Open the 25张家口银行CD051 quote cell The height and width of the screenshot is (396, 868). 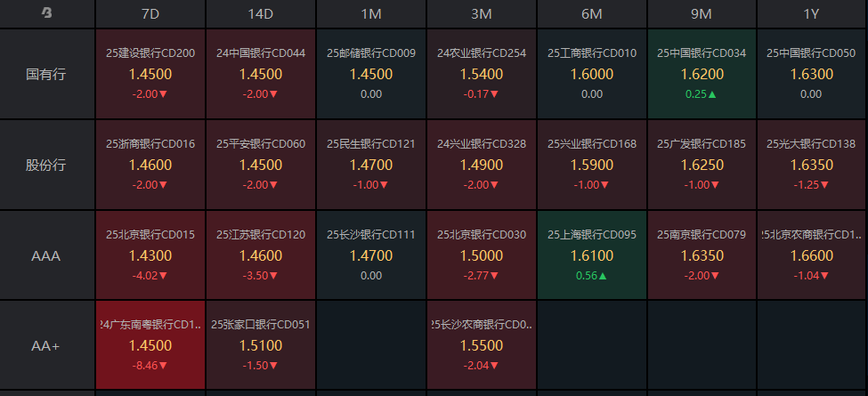click(261, 345)
